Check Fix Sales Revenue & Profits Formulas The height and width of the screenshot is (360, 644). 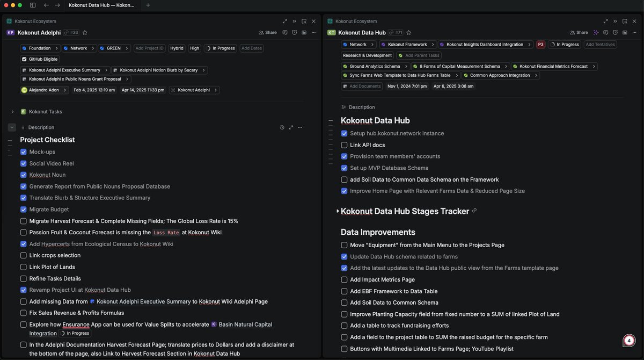[x=24, y=313]
